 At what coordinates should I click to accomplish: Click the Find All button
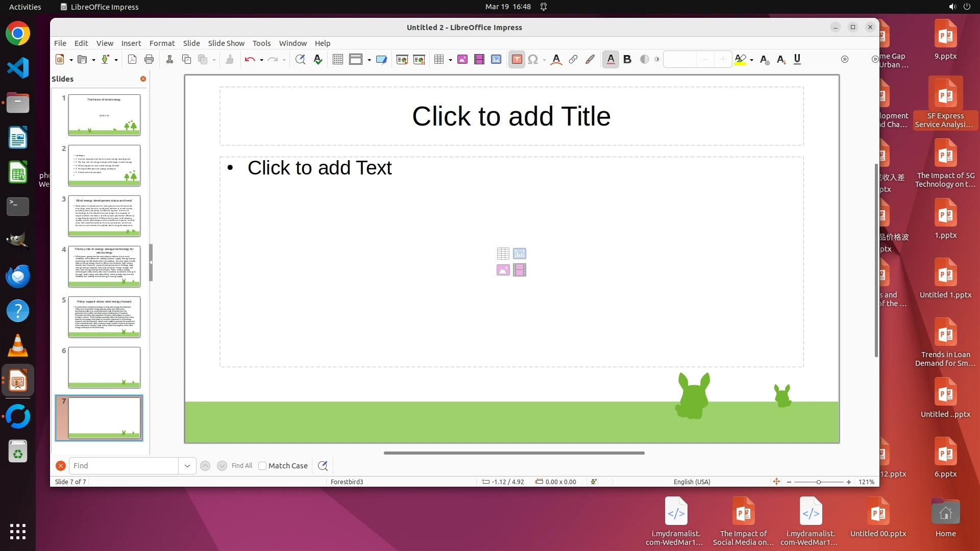click(x=241, y=466)
